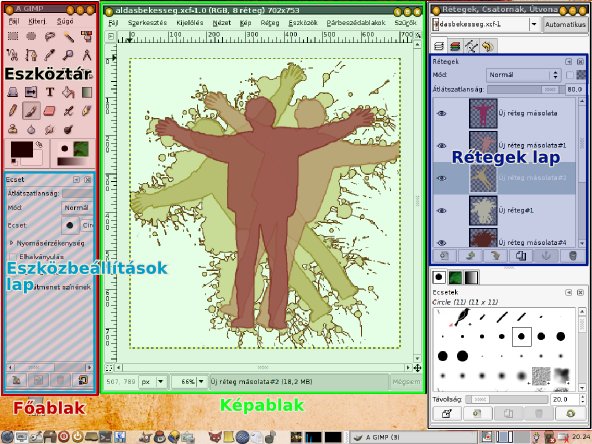
Task: Select the Ink tool
Action: click(87, 111)
